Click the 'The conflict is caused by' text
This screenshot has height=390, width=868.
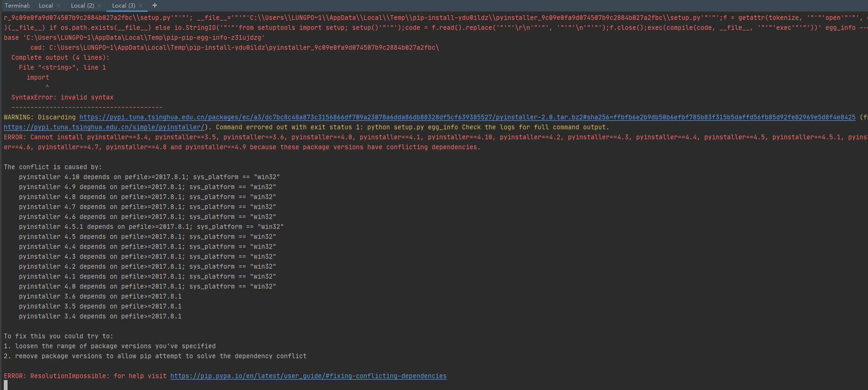click(53, 167)
